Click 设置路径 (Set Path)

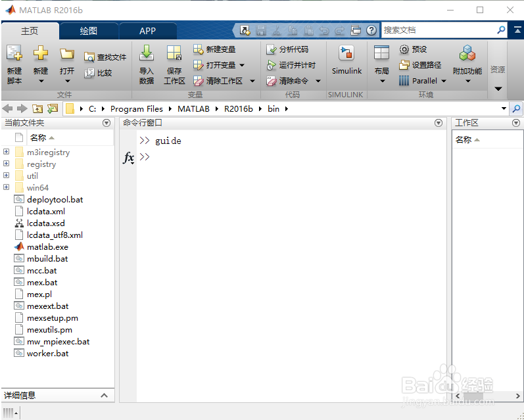point(420,65)
